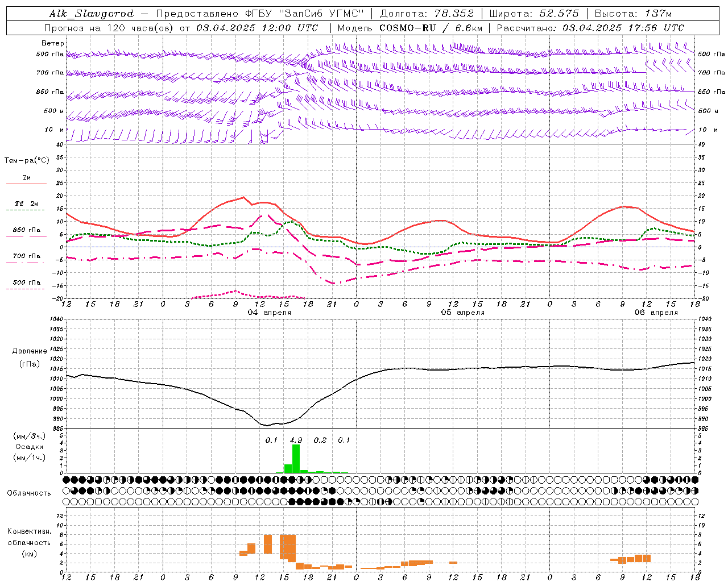Viewport: 728px width, 582px height.
Task: Click the 500 м wind level label on left
Action: click(x=54, y=111)
